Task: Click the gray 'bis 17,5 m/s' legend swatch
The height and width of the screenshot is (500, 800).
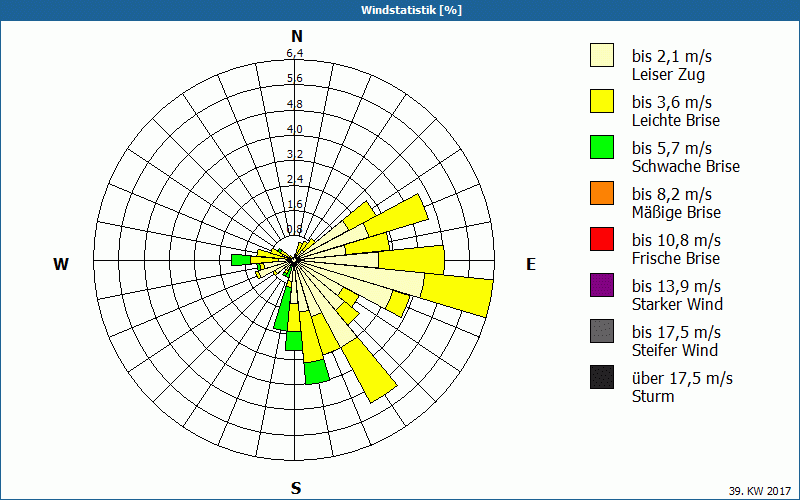Action: tap(602, 331)
